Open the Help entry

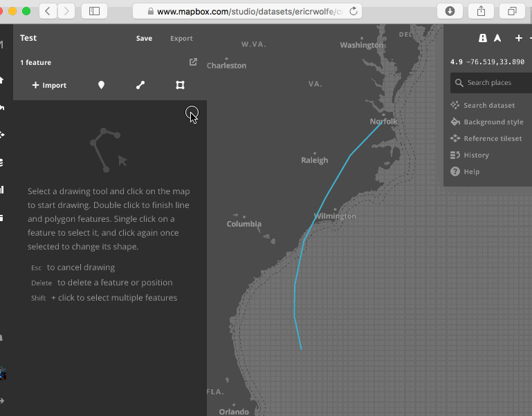(465, 171)
